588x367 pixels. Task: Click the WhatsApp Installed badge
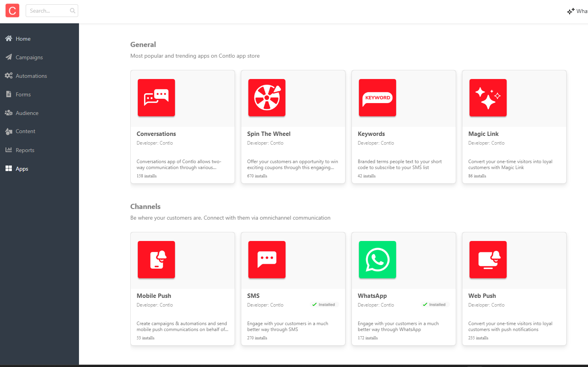(434, 305)
